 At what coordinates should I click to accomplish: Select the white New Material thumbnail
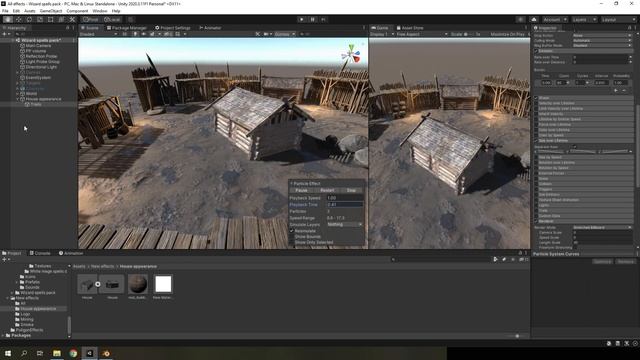163,284
